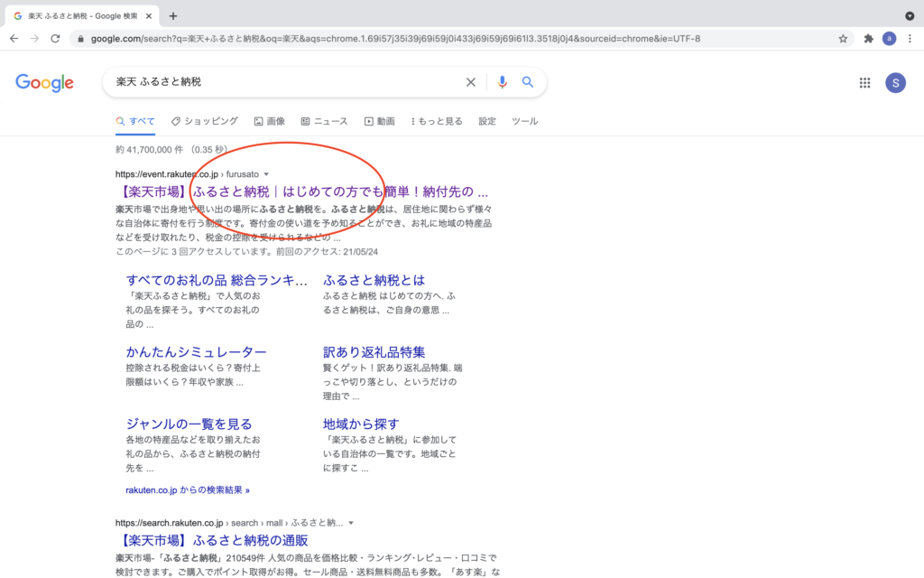
Task: Expand the arrow beside event.rakuten.co.jp URL
Action: [x=266, y=174]
